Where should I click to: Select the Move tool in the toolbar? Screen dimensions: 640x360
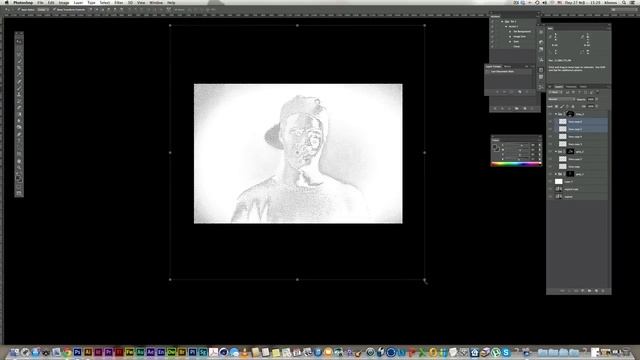coord(19,42)
